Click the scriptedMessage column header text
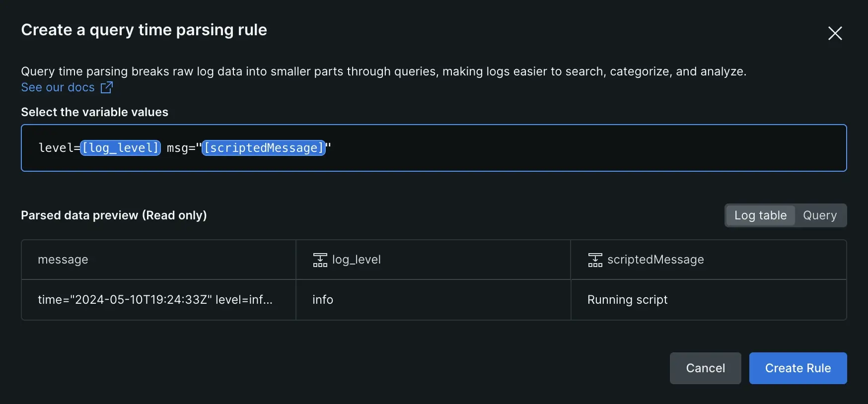This screenshot has width=868, height=404. [655, 260]
